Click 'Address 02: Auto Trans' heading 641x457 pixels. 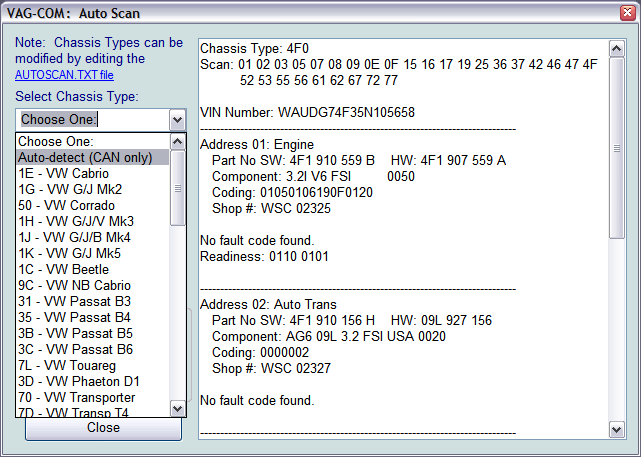268,305
